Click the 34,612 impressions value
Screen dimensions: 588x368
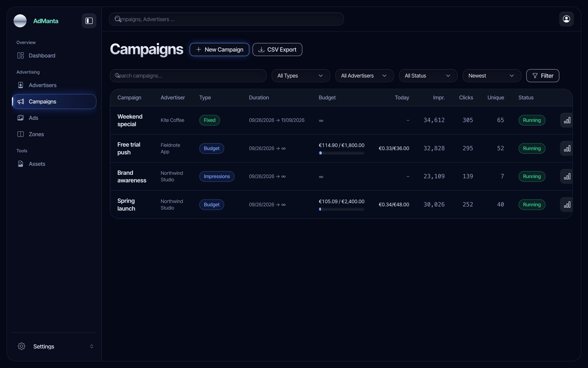(434, 120)
